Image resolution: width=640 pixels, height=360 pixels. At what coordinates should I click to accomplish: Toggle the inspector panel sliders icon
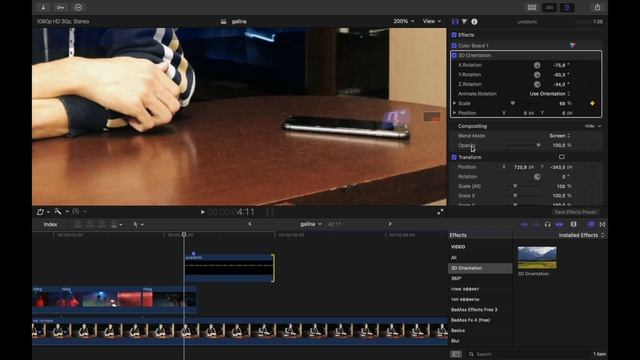567,7
